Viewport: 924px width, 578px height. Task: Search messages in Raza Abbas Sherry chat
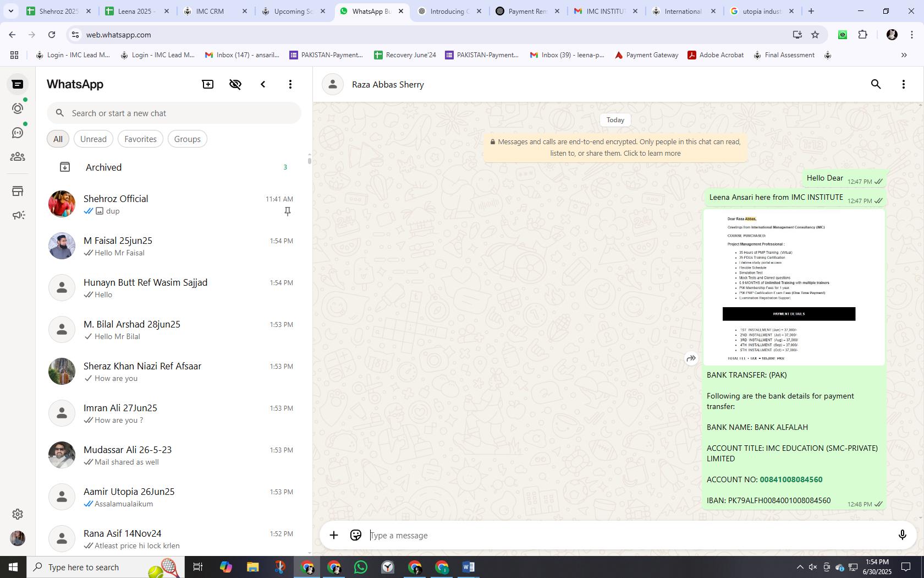click(x=876, y=84)
